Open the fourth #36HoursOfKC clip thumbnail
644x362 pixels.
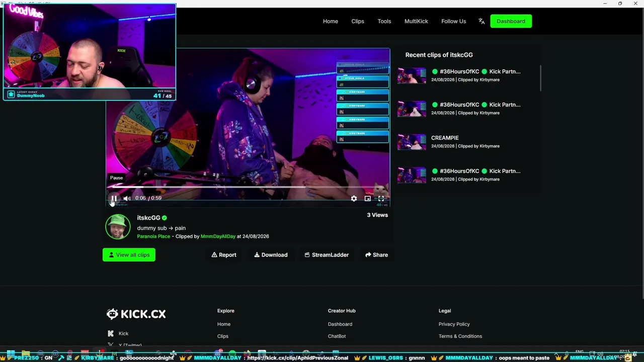412,175
